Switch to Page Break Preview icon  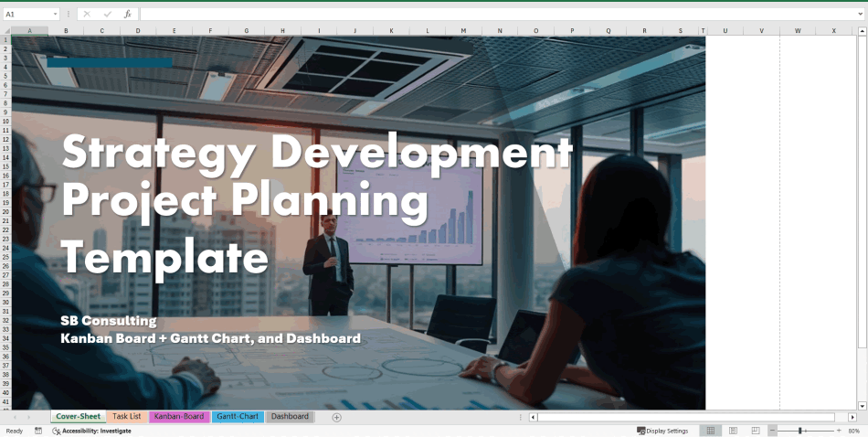755,431
